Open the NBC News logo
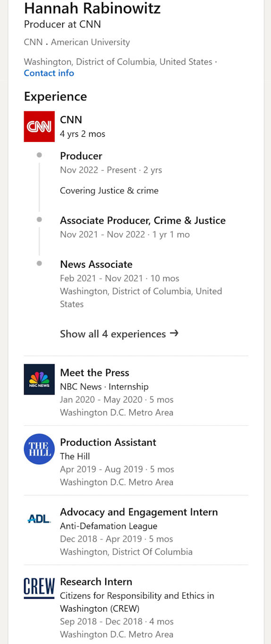Screen dimensions: 271x644 (39, 379)
